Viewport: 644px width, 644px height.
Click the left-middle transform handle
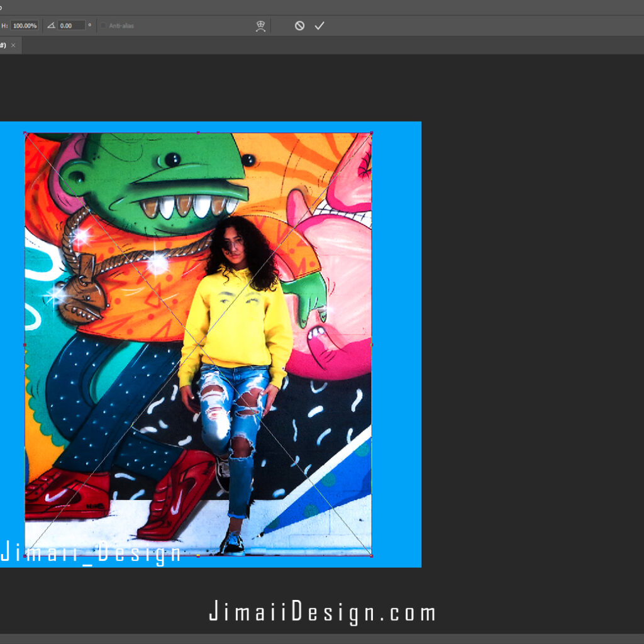26,344
